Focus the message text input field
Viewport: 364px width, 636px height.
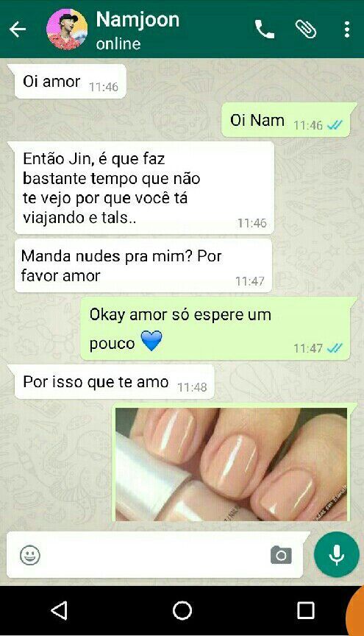tap(155, 555)
